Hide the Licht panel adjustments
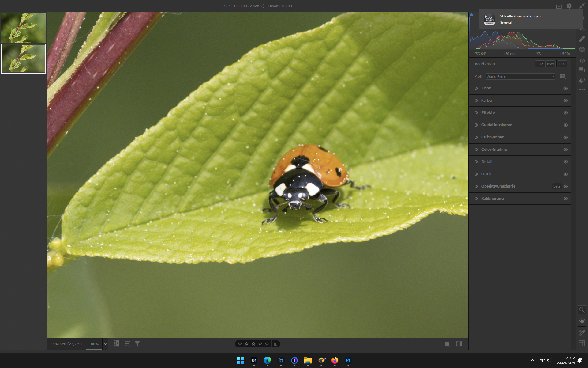Viewport: 588px width, 368px height. (x=565, y=88)
